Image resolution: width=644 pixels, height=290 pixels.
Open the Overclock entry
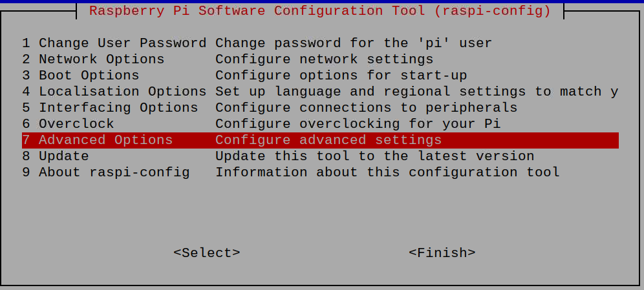pyautogui.click(x=320, y=124)
